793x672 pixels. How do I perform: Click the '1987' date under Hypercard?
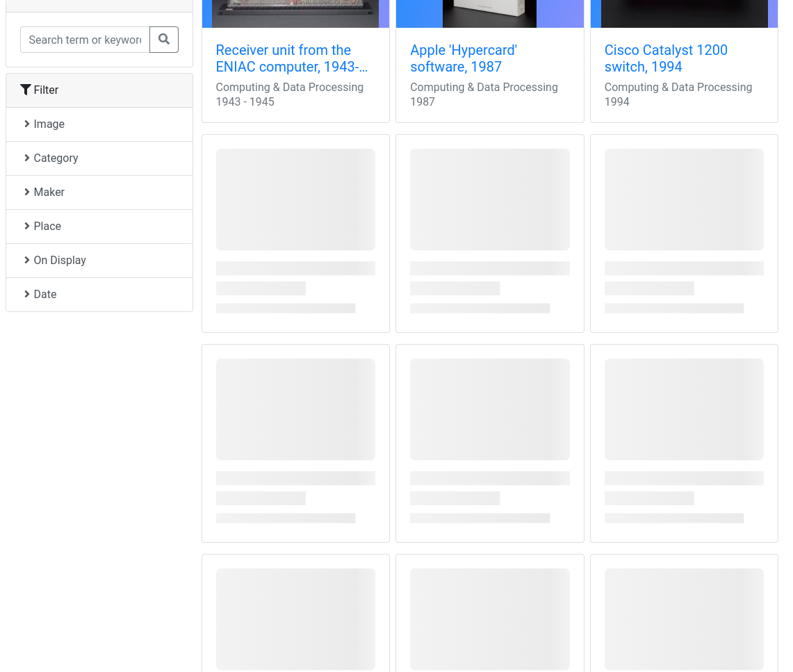[423, 101]
